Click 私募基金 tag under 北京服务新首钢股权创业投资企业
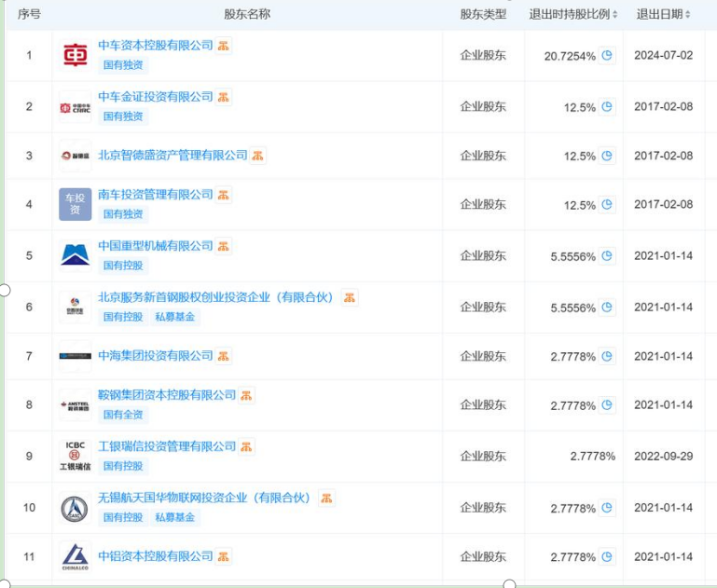Viewport: 717px width, 588px height. coord(174,317)
